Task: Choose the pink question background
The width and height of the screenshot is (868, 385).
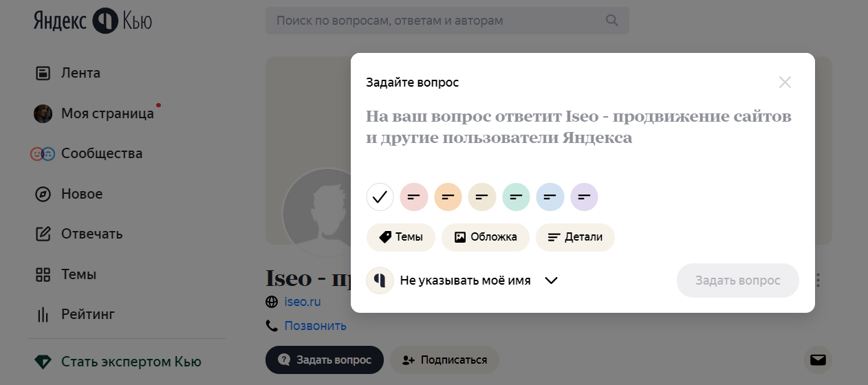Action: point(414,197)
